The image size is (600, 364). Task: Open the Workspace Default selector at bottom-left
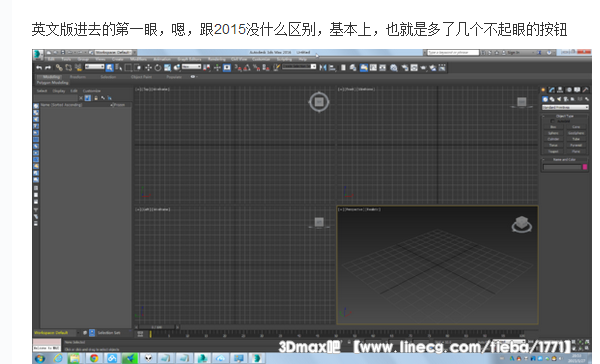[56, 333]
